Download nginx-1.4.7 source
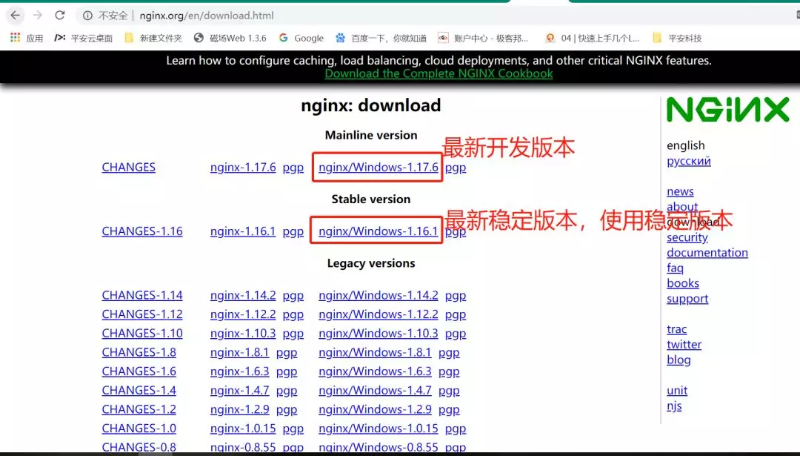 pos(239,390)
